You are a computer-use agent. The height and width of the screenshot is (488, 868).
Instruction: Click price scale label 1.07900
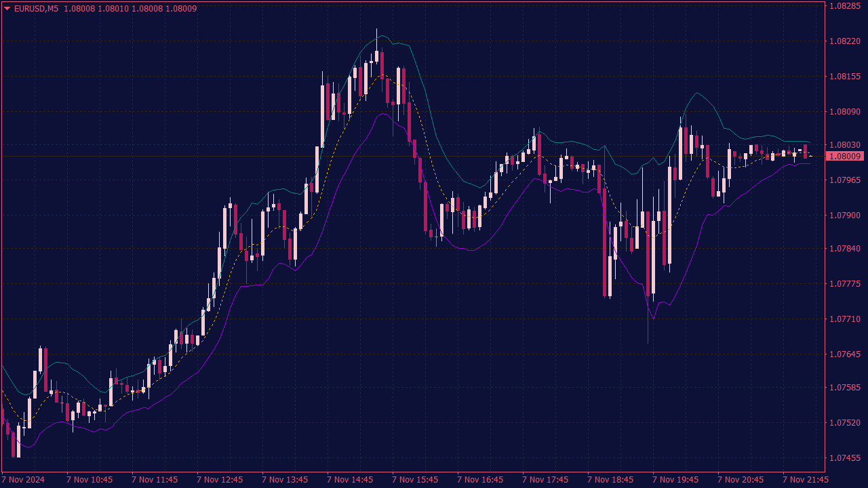(x=845, y=216)
